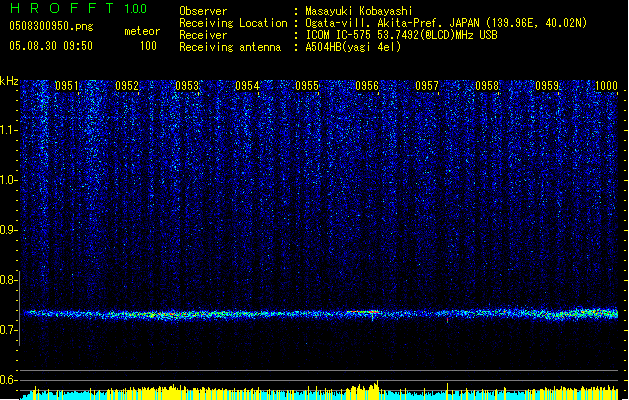Click the 1.0 kHz axis label
The image size is (629, 400).
pos(8,180)
